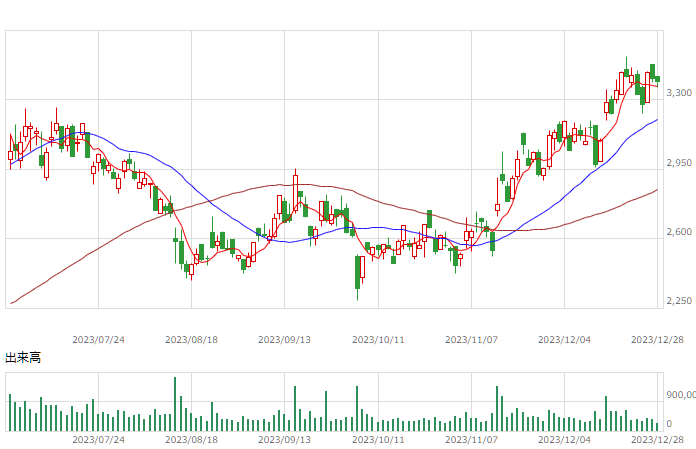
Task: Click the 2,600 price axis label
Action: click(x=679, y=232)
